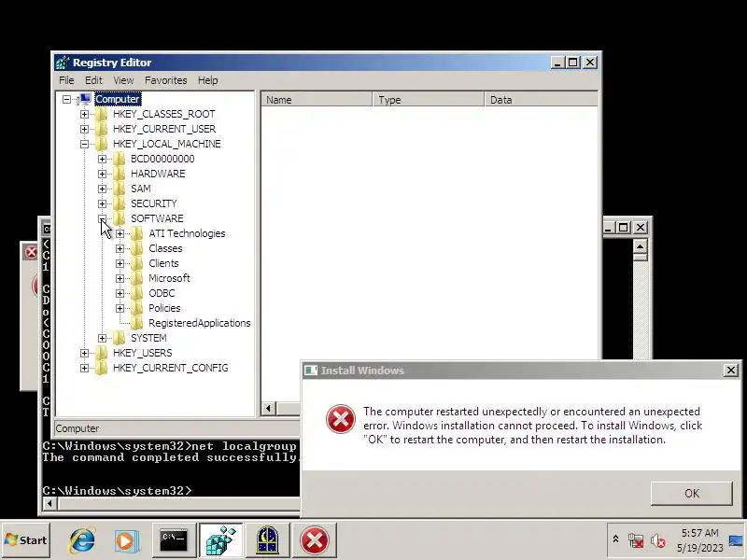The width and height of the screenshot is (747, 560).
Task: Open the Favorites menu
Action: (x=166, y=80)
